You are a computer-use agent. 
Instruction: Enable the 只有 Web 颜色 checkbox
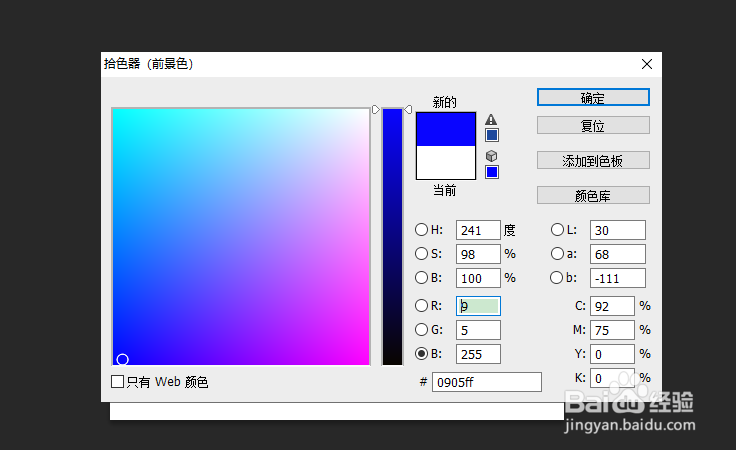[117, 381]
